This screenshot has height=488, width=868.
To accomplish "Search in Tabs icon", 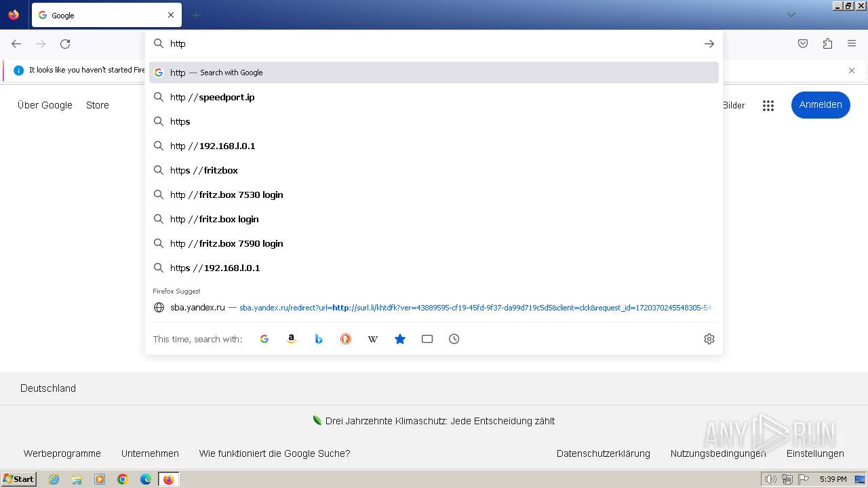I will pyautogui.click(x=427, y=339).
